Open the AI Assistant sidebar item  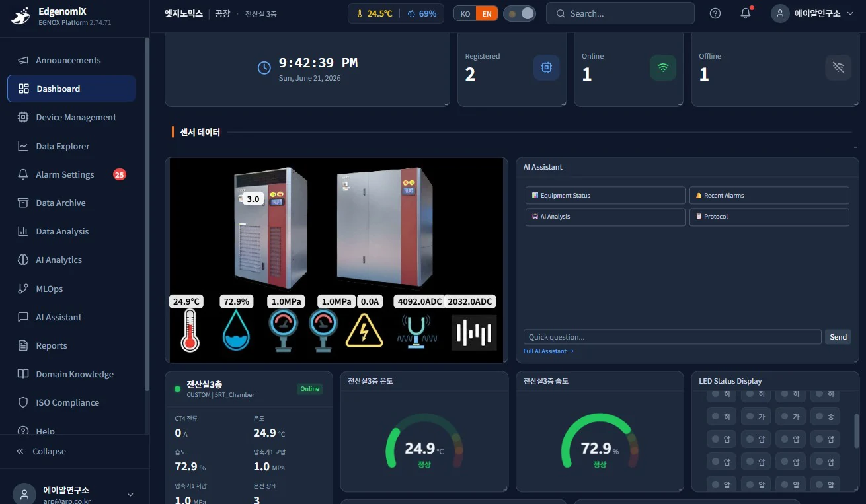tap(71, 317)
